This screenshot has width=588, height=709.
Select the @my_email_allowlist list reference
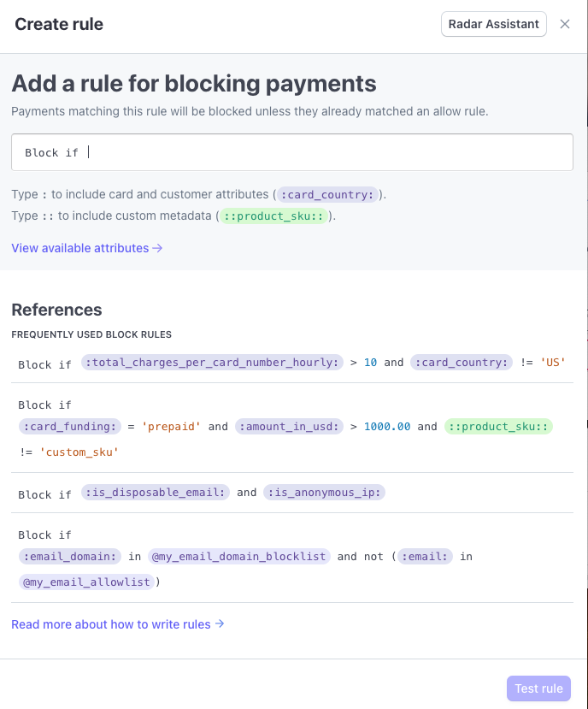(86, 582)
